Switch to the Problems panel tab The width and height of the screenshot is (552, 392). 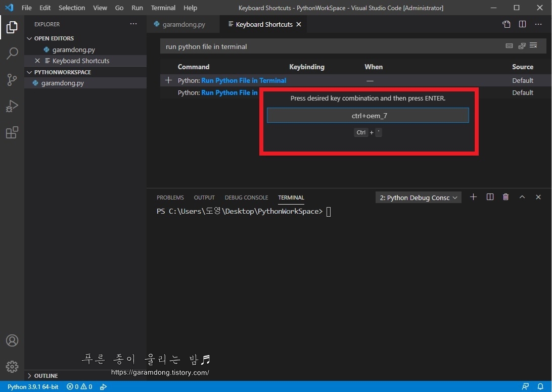click(x=170, y=198)
